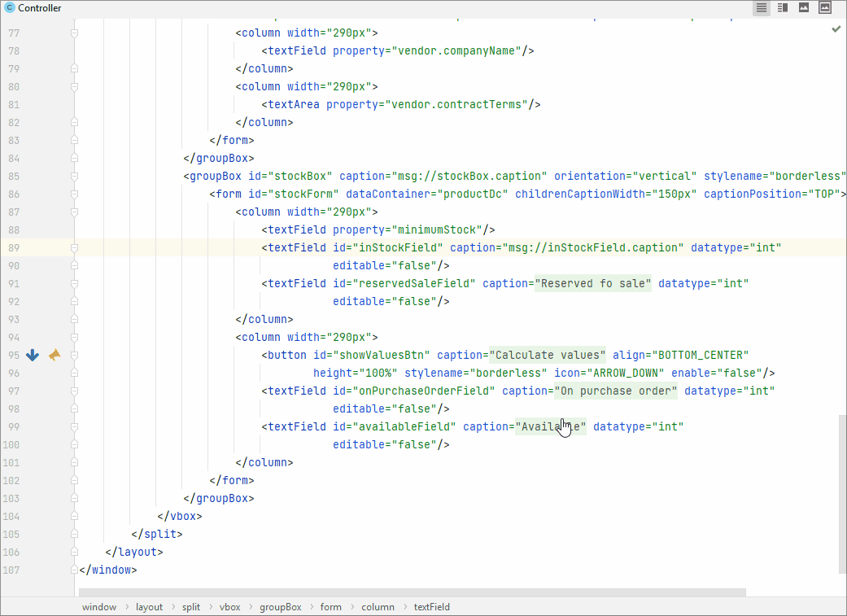This screenshot has width=847, height=616.
Task: Collapse the stockForm fold marker on line 86
Action: 74,194
